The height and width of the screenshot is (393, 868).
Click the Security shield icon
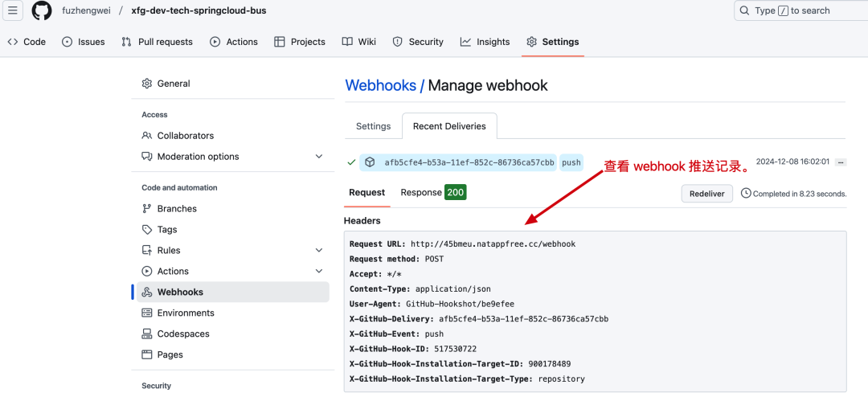coord(398,42)
